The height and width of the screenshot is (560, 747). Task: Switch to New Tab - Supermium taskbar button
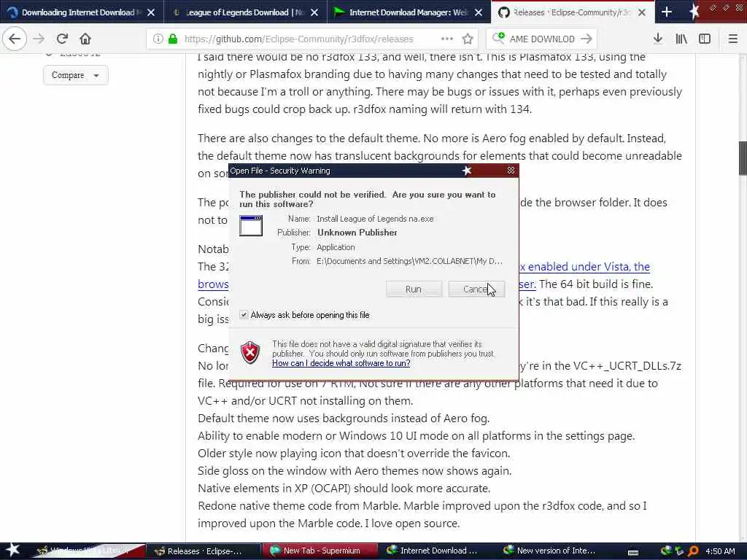(x=320, y=551)
